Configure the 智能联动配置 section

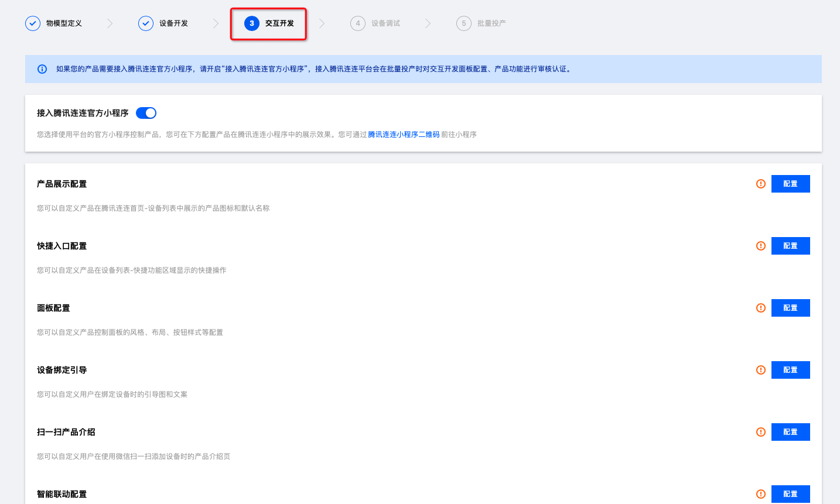coord(790,494)
